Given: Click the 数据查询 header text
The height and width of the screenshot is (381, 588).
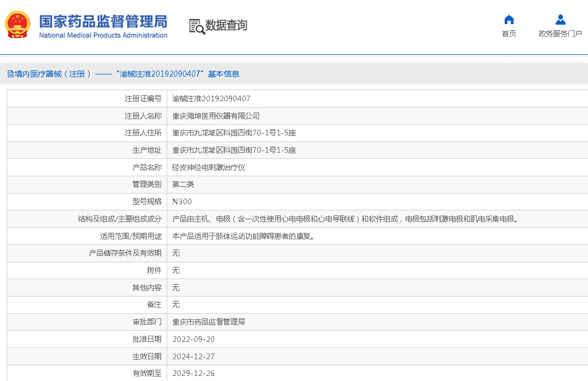Looking at the screenshot, I should (x=226, y=25).
